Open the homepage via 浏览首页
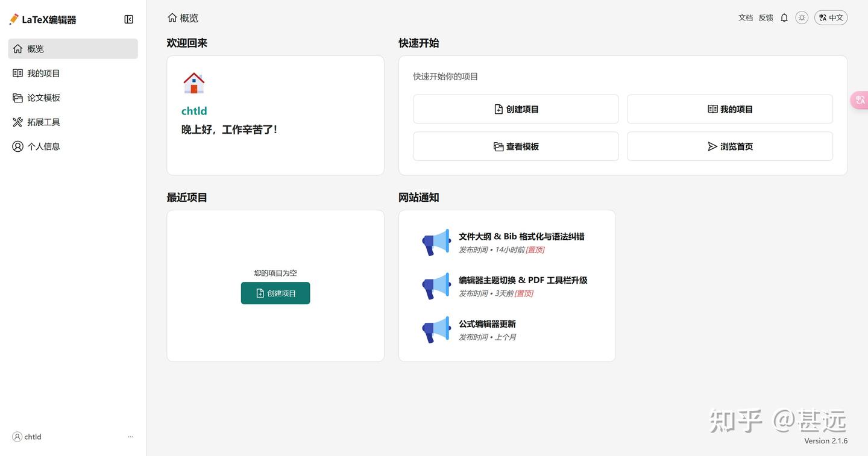Image resolution: width=868 pixels, height=456 pixels. [729, 146]
